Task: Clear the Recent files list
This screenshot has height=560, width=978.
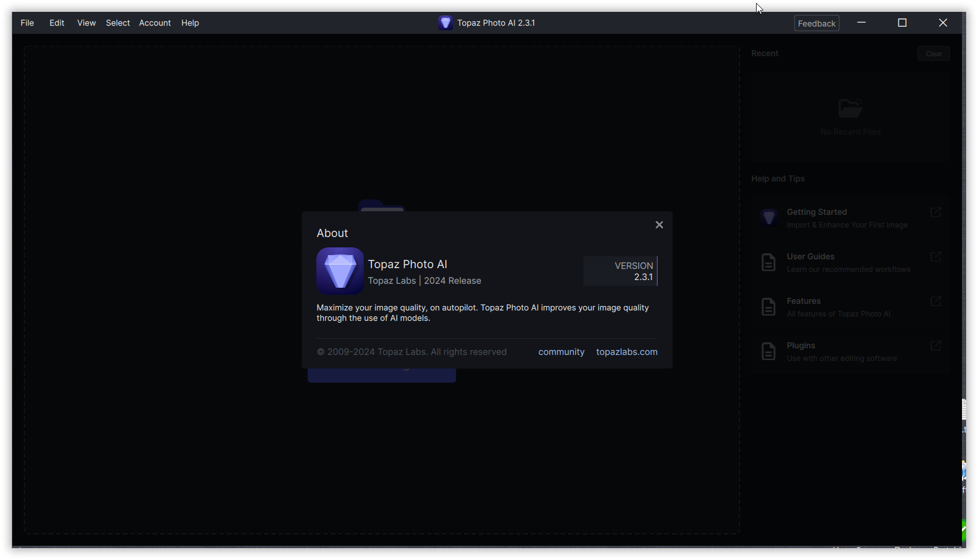Action: coord(933,53)
